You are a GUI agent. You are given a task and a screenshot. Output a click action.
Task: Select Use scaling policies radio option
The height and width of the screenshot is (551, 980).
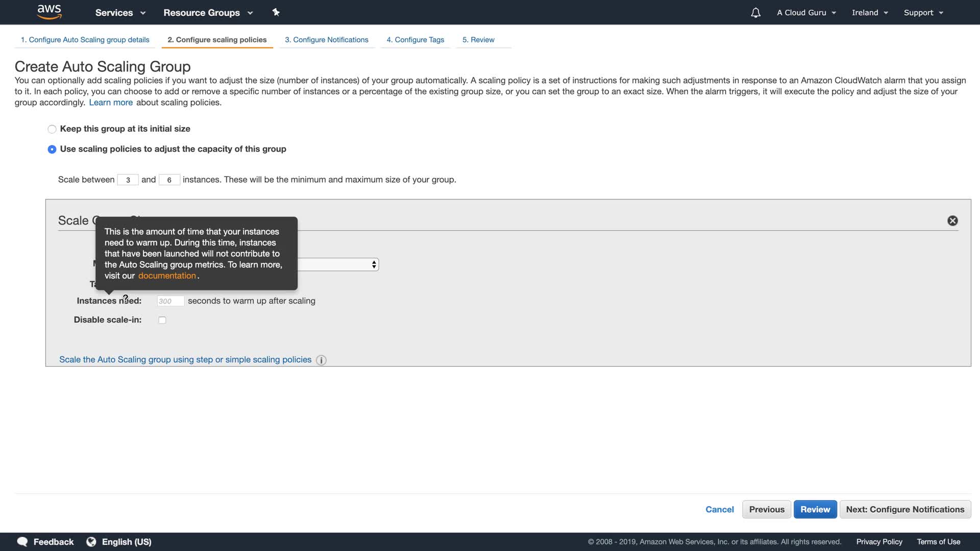(x=52, y=149)
